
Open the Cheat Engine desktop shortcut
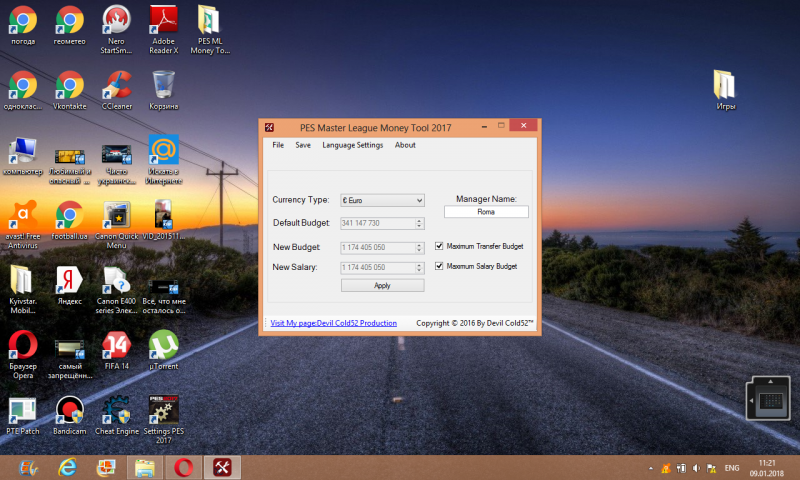pos(117,416)
